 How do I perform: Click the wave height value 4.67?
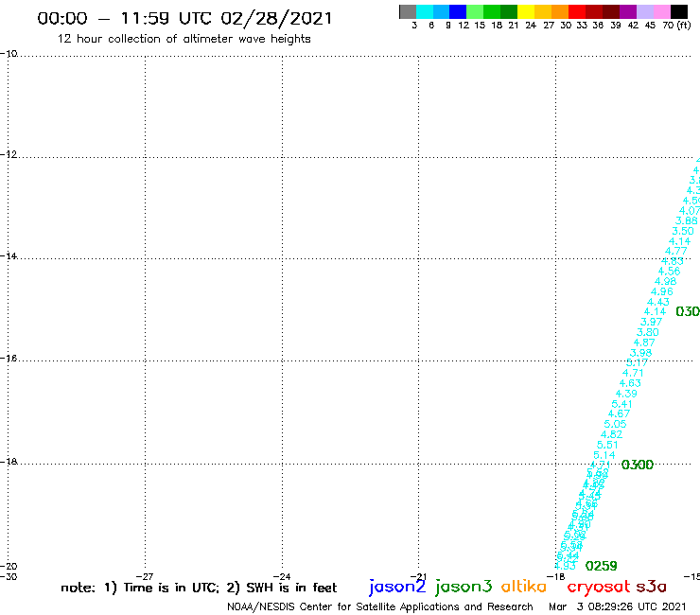[x=619, y=413]
